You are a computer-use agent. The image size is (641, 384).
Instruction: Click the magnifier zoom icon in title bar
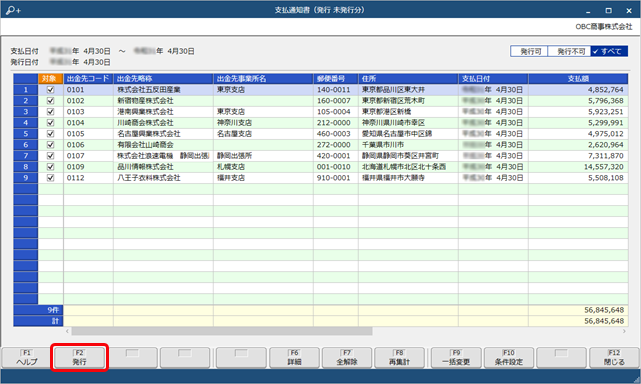[x=13, y=10]
